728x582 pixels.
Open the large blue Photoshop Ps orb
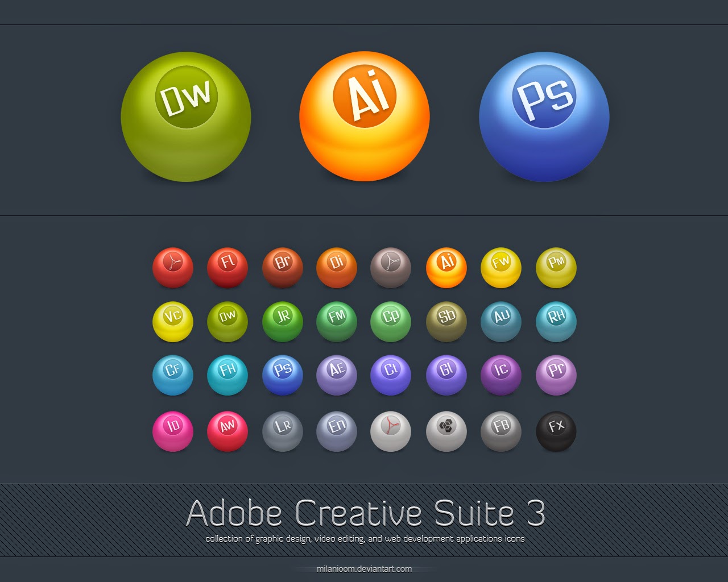[x=544, y=117]
